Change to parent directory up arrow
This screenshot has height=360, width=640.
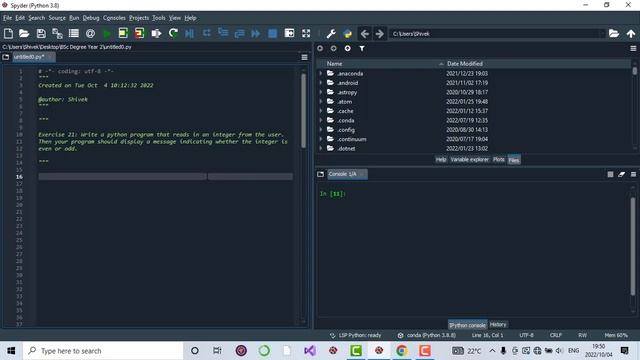[x=631, y=33]
